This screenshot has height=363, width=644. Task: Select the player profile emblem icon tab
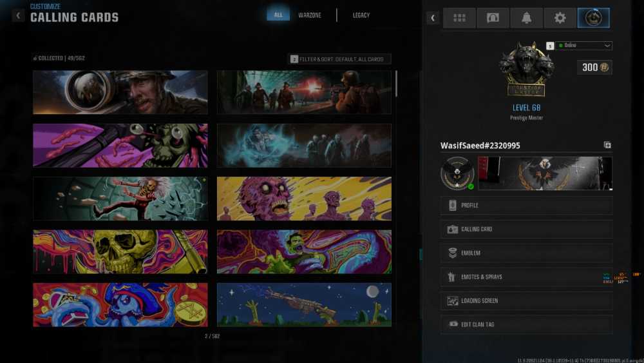pos(593,18)
